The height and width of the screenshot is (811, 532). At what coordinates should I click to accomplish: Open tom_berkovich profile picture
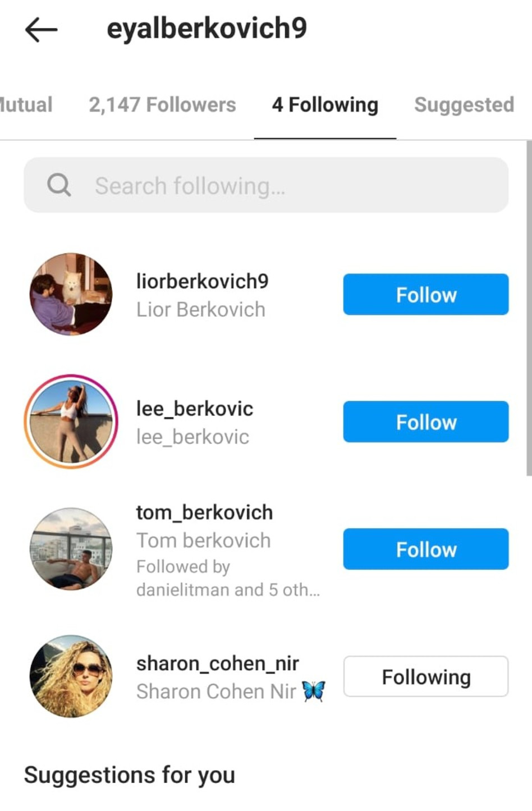pyautogui.click(x=71, y=549)
